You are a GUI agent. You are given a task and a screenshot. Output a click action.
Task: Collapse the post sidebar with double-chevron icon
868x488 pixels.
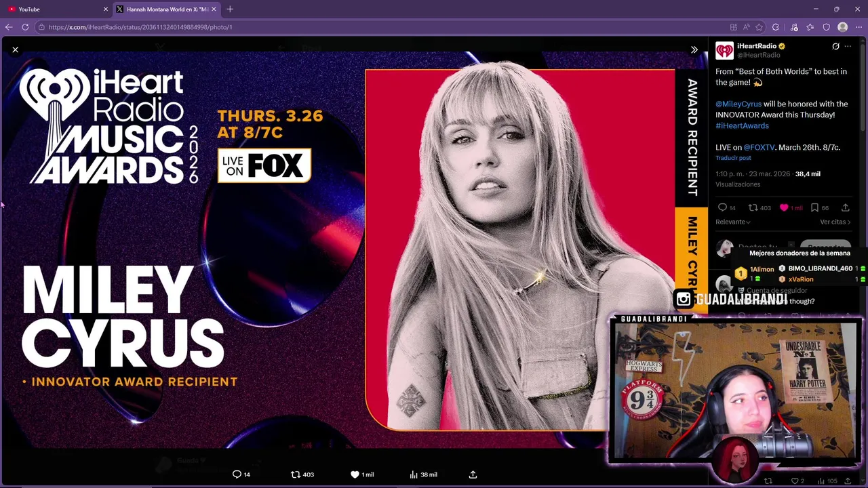[x=694, y=49]
